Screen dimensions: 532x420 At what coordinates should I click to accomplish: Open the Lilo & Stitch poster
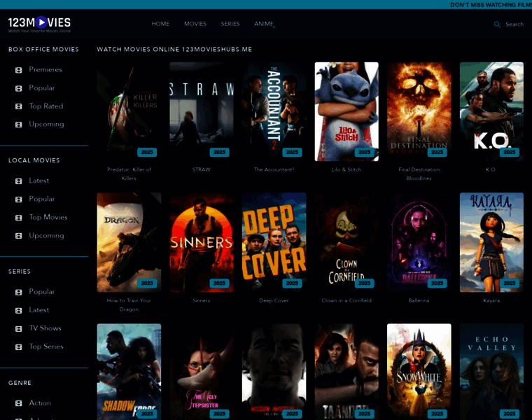tap(346, 111)
